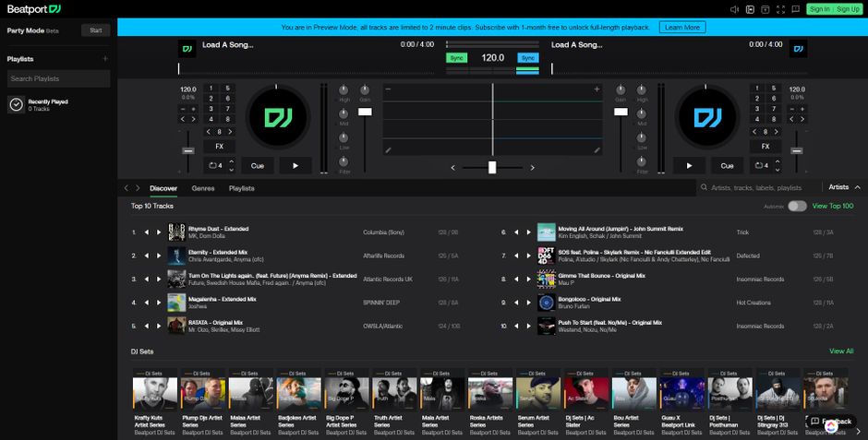Click the Beatport DJ logo
This screenshot has height=440, width=868.
[34, 9]
